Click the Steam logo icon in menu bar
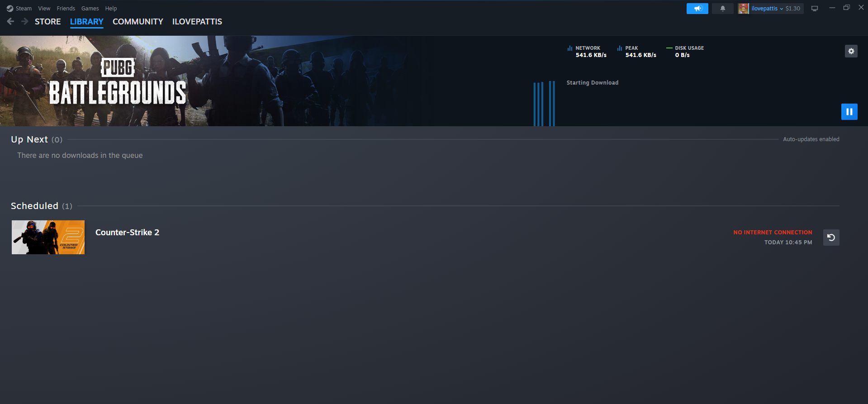Image resolution: width=868 pixels, height=404 pixels. [10, 9]
